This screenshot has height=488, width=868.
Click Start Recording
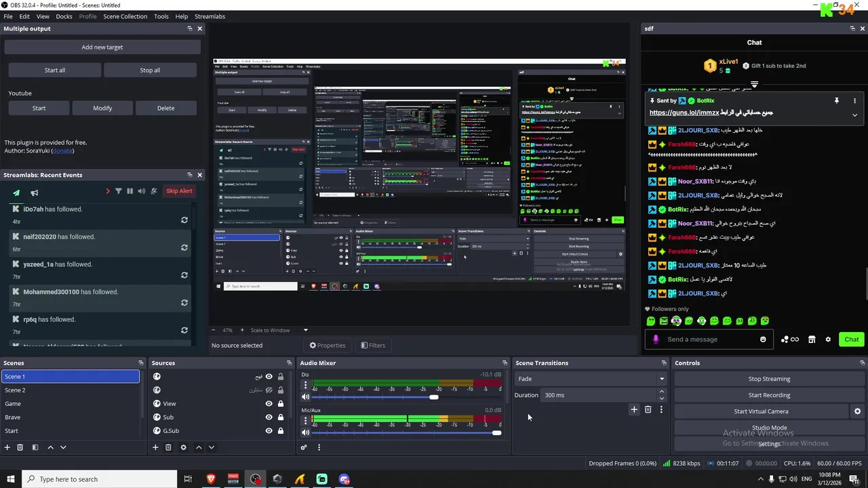(x=769, y=395)
